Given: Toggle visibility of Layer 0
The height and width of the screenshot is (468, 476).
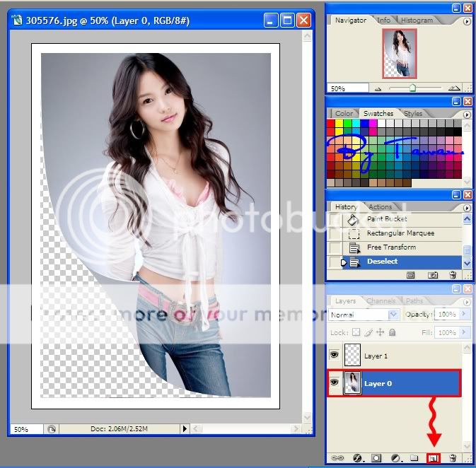Looking at the screenshot, I should (335, 383).
